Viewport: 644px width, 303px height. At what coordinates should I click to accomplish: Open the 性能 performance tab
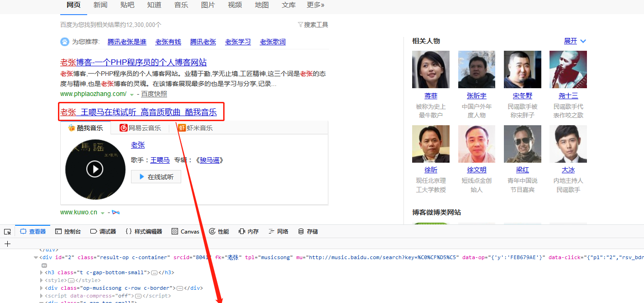click(x=219, y=232)
